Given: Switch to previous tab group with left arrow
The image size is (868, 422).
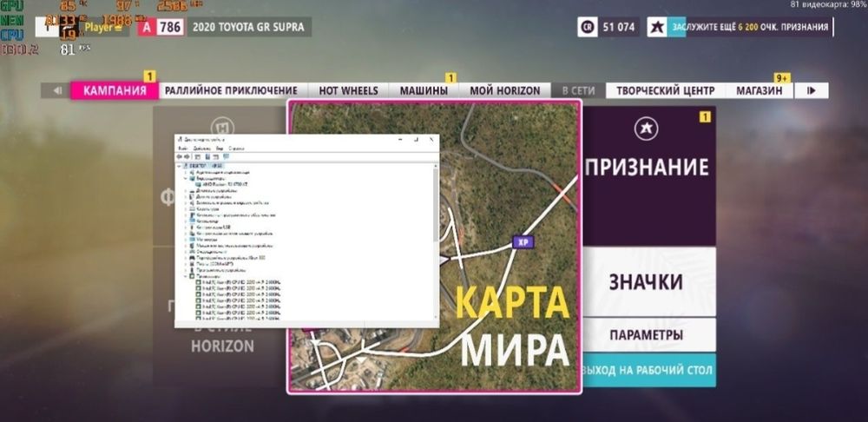Looking at the screenshot, I should coord(56,91).
